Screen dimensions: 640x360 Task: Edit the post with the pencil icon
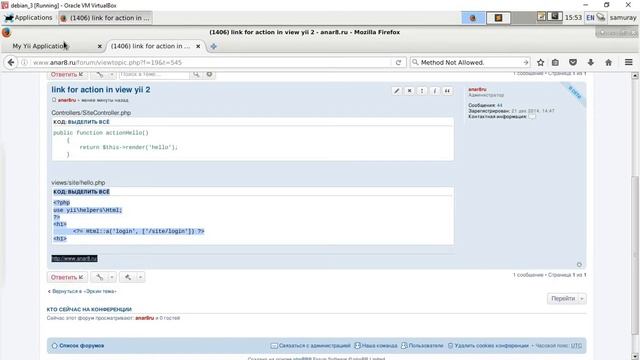[x=396, y=91]
